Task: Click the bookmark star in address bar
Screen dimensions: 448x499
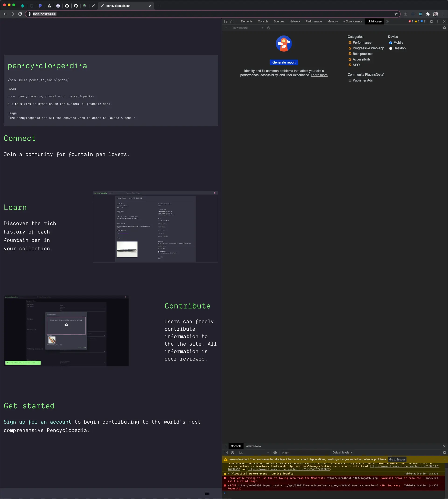Action: click(396, 14)
